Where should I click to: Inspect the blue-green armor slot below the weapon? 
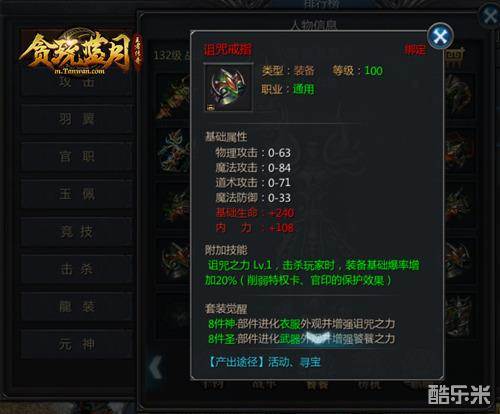173,151
